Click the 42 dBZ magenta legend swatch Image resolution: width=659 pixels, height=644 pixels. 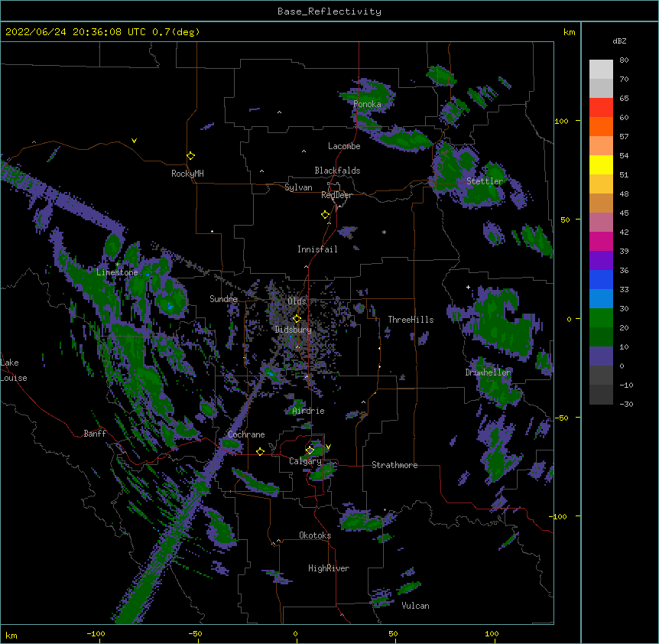[x=601, y=241]
